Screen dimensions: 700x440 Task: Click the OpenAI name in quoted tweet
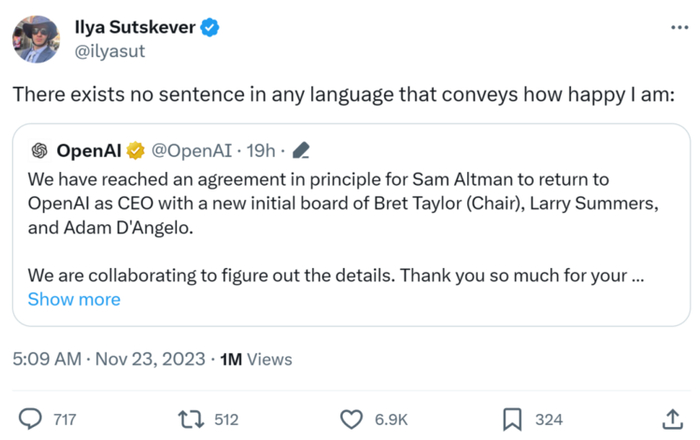(x=89, y=151)
